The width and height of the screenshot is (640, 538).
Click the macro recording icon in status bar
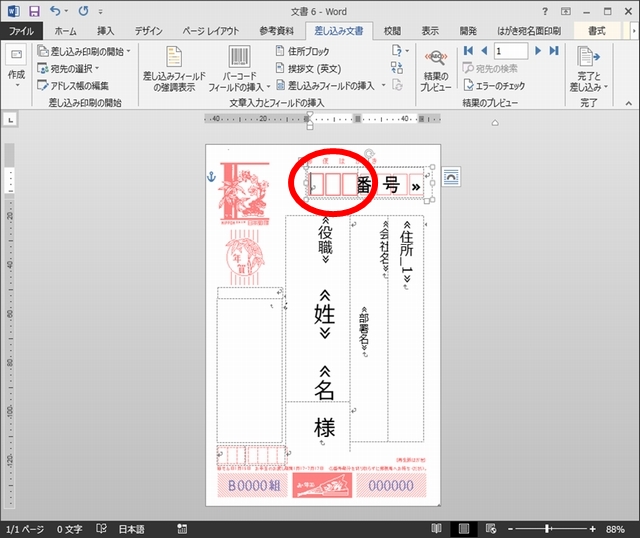(182, 529)
